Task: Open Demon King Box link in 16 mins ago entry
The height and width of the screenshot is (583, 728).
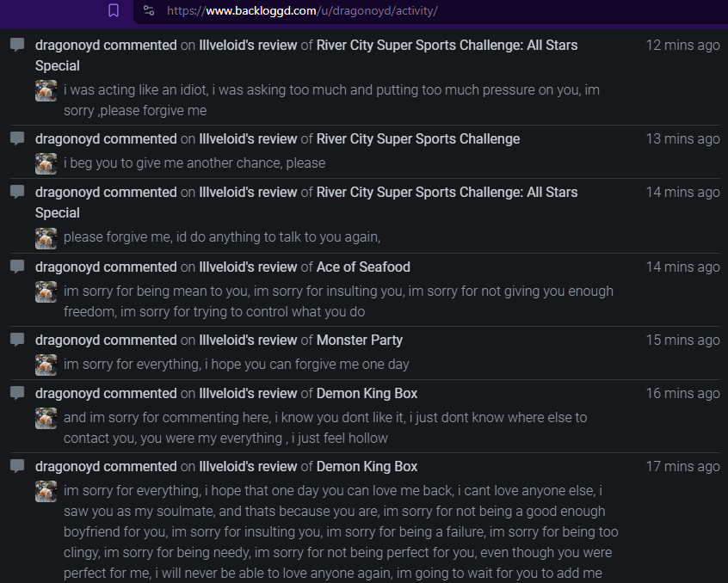Action: [367, 393]
